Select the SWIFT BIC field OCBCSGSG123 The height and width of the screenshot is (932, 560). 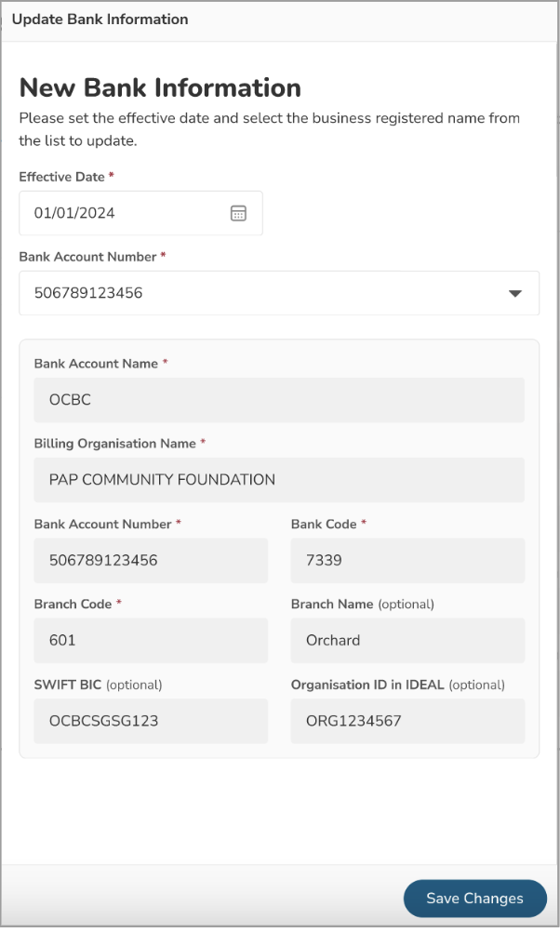pos(151,721)
